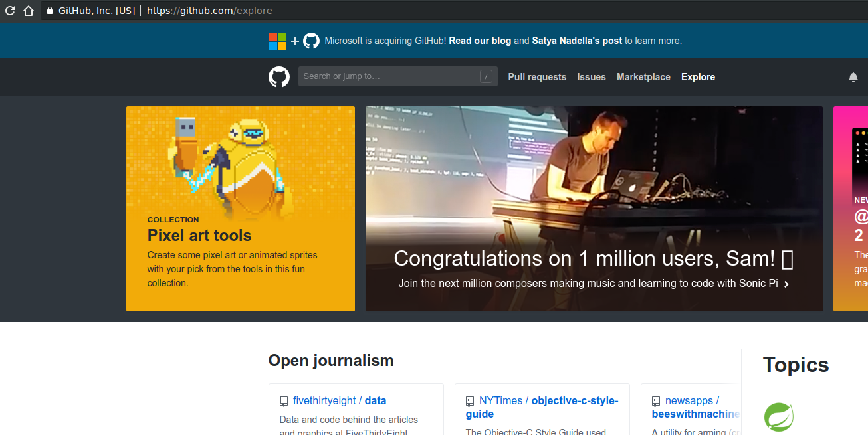Open the NYTimes owner link
The height and width of the screenshot is (435, 868).
tap(501, 401)
